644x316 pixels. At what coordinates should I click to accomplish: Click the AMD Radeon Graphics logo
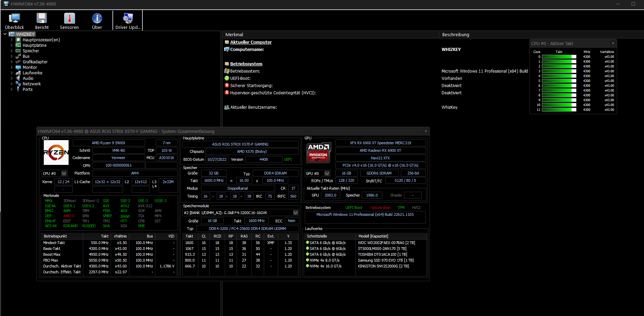point(319,152)
